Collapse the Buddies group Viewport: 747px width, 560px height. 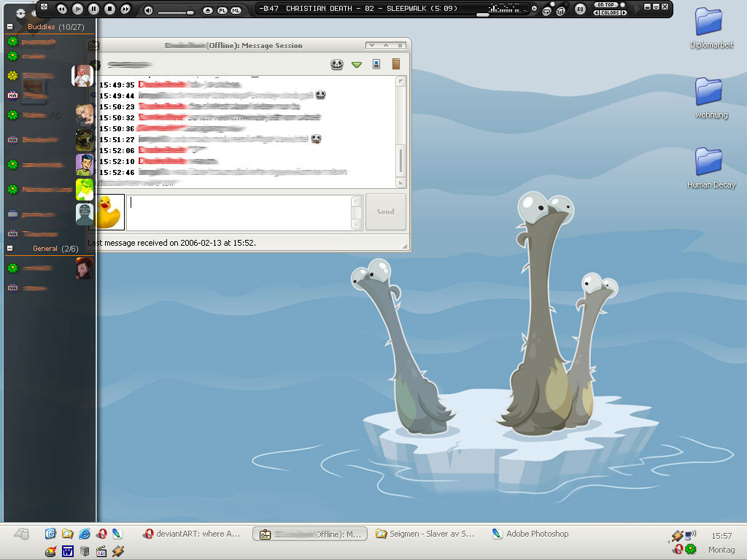[x=10, y=27]
